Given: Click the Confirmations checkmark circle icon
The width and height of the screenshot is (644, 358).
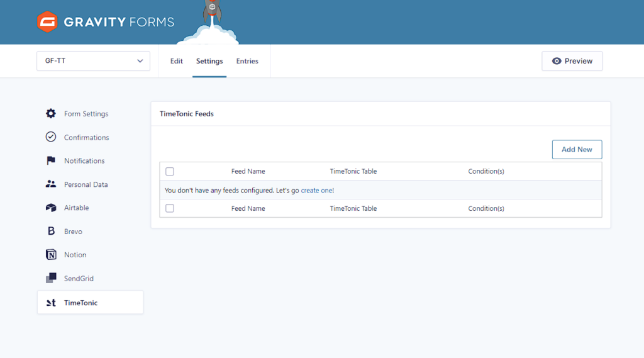Looking at the screenshot, I should (x=50, y=137).
